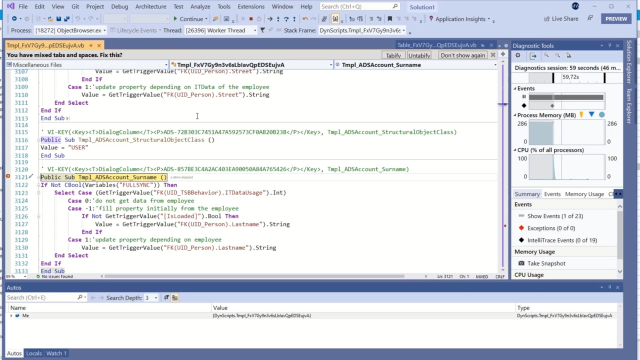Click the Save file icon

point(59,19)
